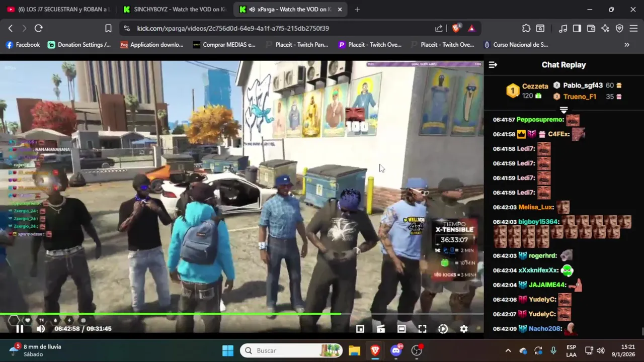Open File Explorer from the taskbar
Screen dimensions: 644x362
(354, 350)
